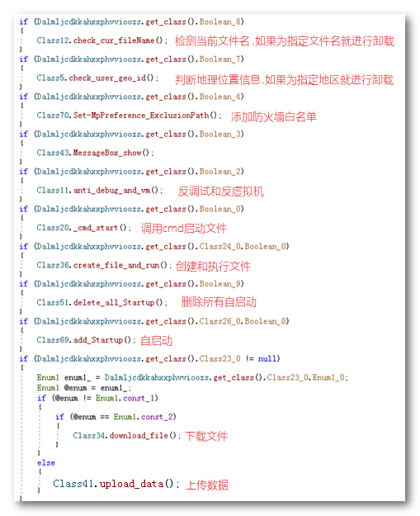Click the upload_data method call
The image size is (420, 516).
coord(131,484)
